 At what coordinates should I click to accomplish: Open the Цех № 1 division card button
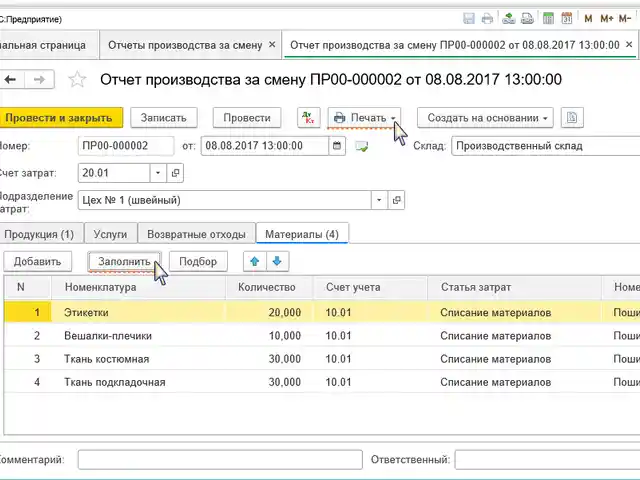tap(396, 200)
